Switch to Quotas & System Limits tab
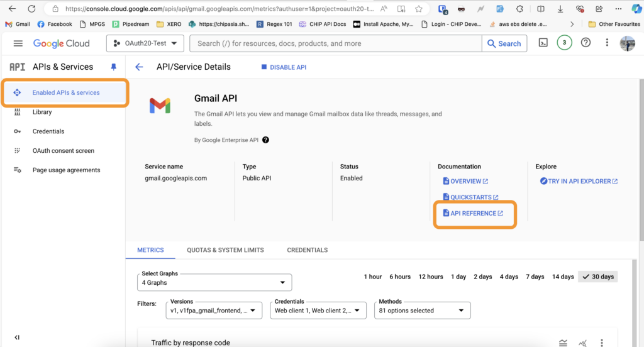Screen dimensions: 644x347 click(225, 250)
